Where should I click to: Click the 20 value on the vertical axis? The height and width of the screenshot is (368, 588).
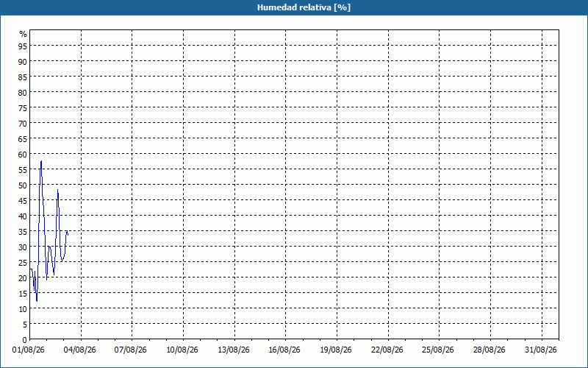(x=23, y=278)
